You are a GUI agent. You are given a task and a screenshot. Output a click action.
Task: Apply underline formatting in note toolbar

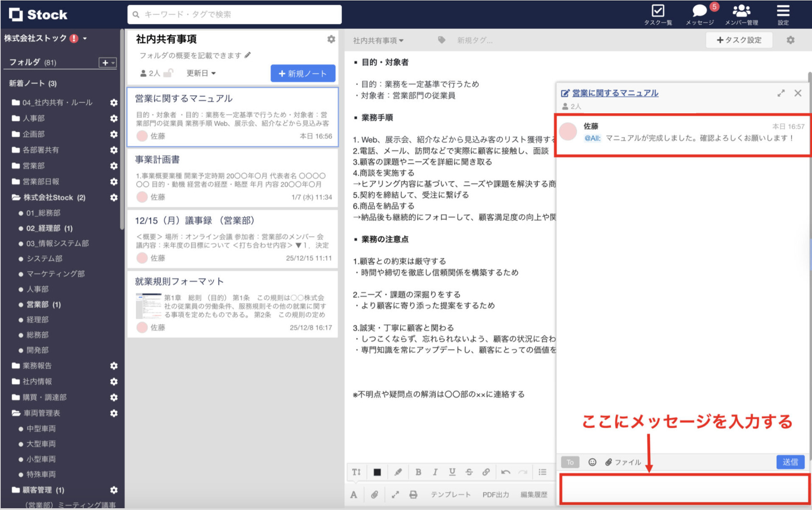[452, 472]
